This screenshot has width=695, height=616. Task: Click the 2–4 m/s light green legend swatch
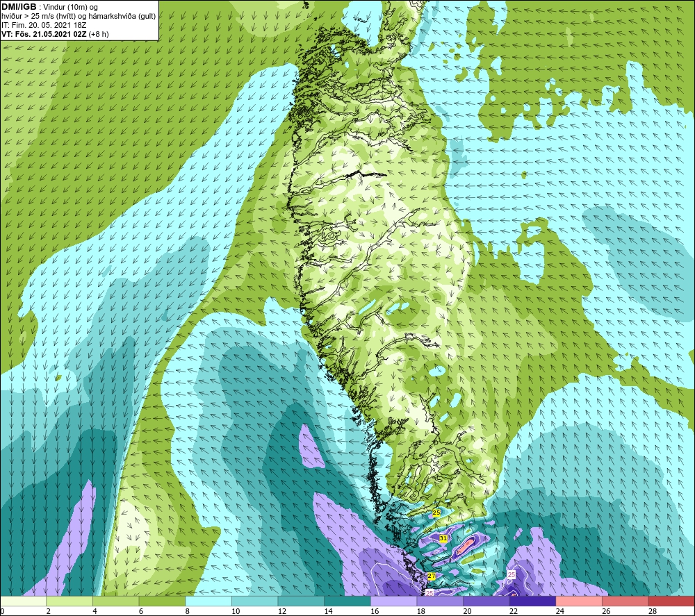[69, 601]
